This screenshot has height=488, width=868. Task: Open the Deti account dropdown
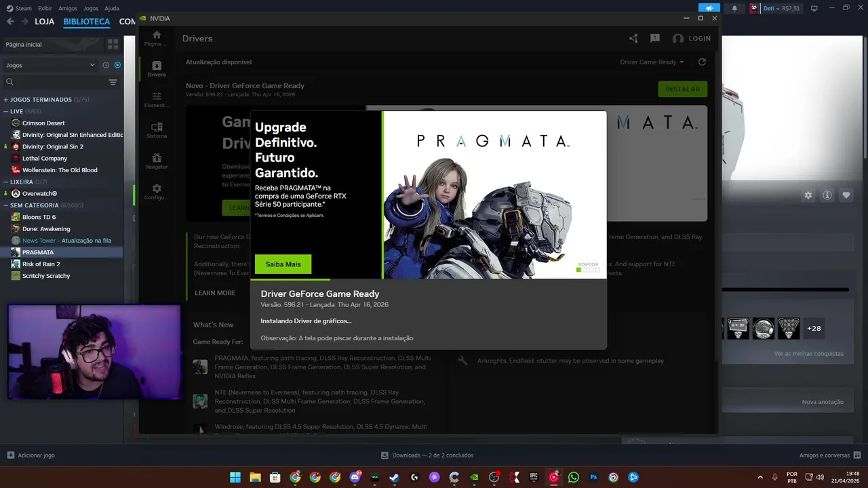(776, 8)
